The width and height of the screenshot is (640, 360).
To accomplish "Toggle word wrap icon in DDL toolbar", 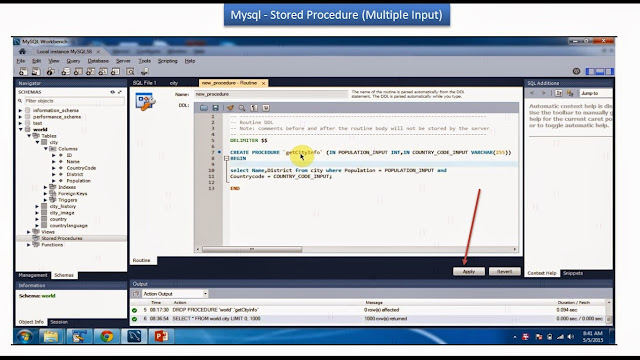I will (266, 108).
